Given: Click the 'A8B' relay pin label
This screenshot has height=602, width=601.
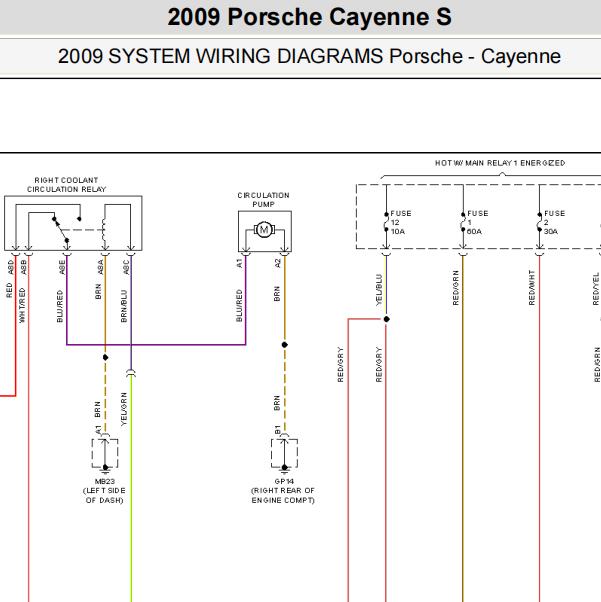Looking at the screenshot, I should click(x=23, y=267).
